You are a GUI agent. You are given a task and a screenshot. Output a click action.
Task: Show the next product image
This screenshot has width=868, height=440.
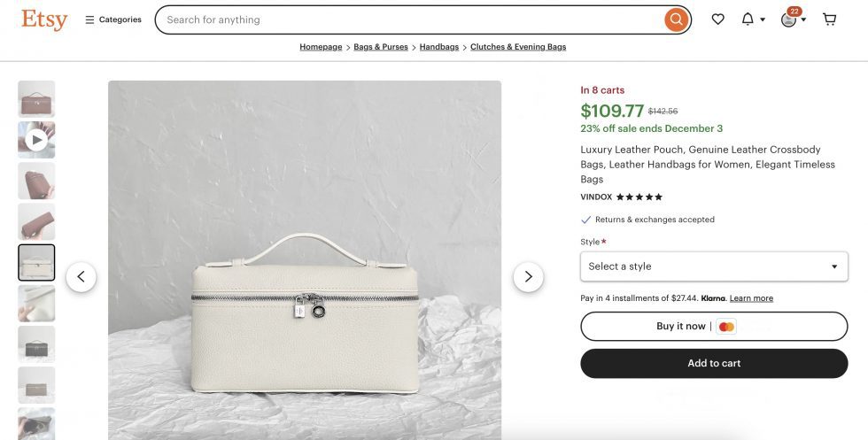pos(528,277)
